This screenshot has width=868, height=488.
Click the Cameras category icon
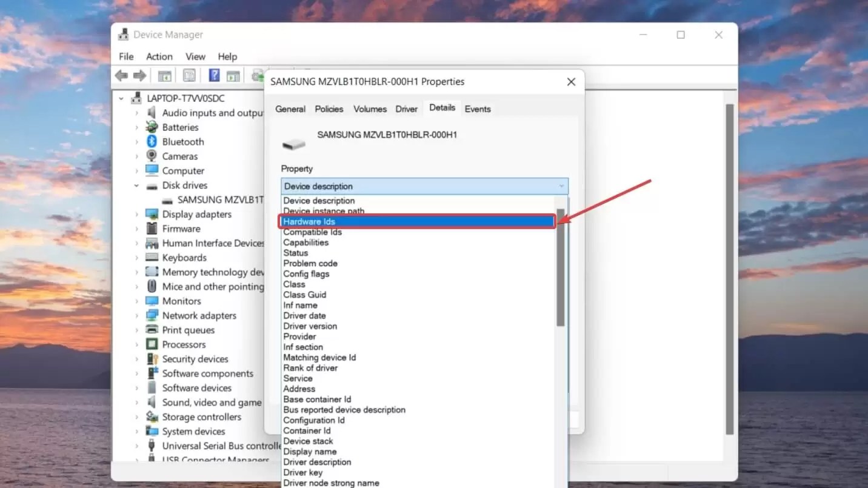151,156
